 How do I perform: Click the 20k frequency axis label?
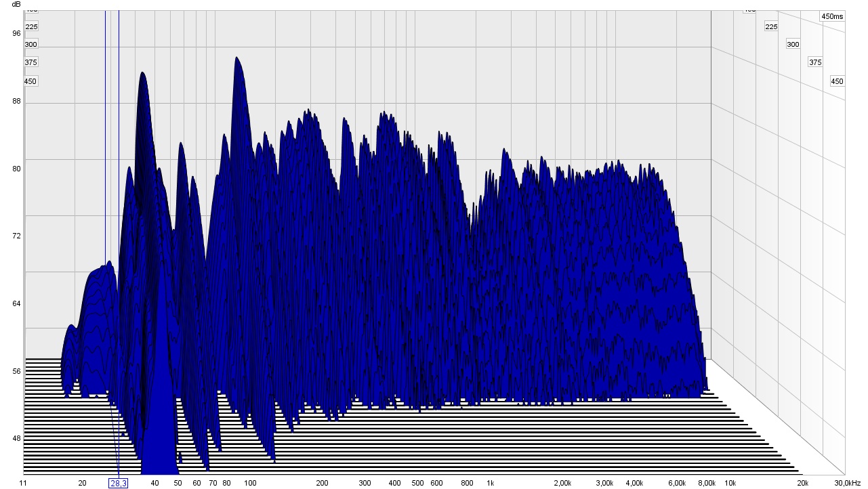click(x=802, y=483)
